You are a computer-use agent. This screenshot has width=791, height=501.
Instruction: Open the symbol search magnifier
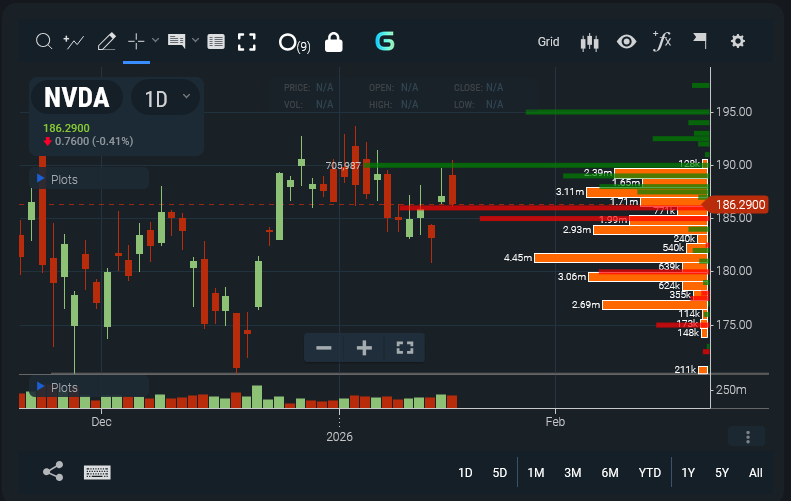coord(44,41)
